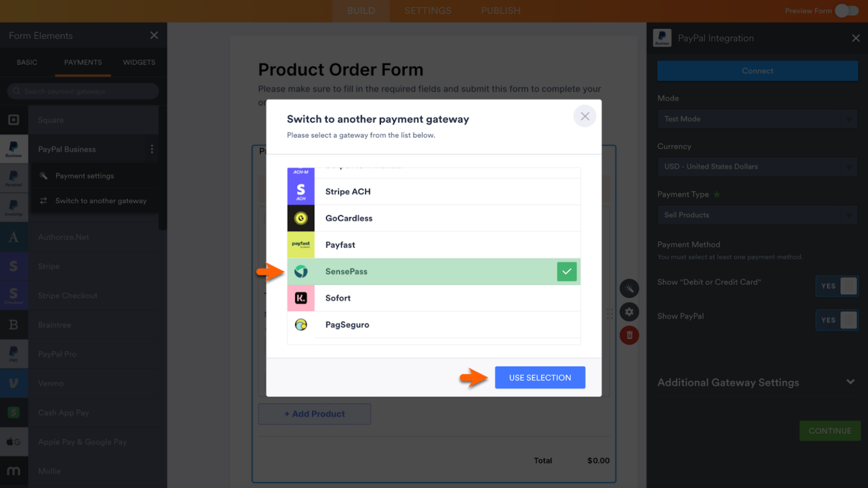Select the Venmo gateway icon
This screenshot has height=488, width=868.
(x=14, y=383)
